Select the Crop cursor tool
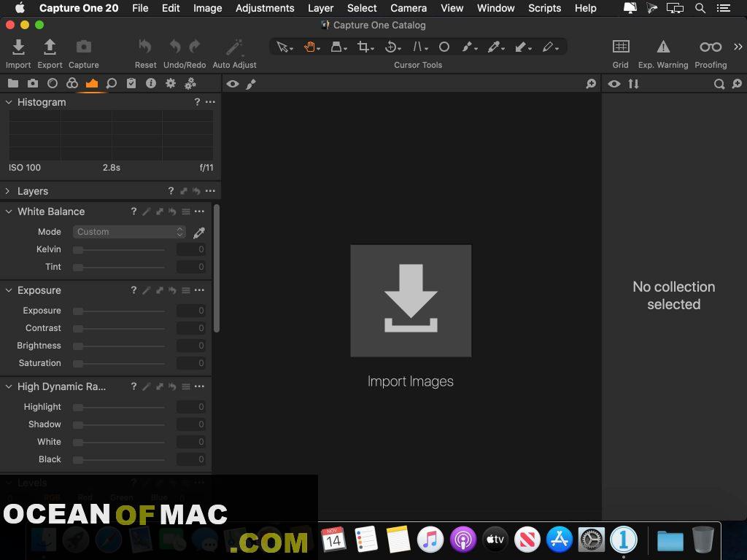The height and width of the screenshot is (560, 747). click(363, 47)
